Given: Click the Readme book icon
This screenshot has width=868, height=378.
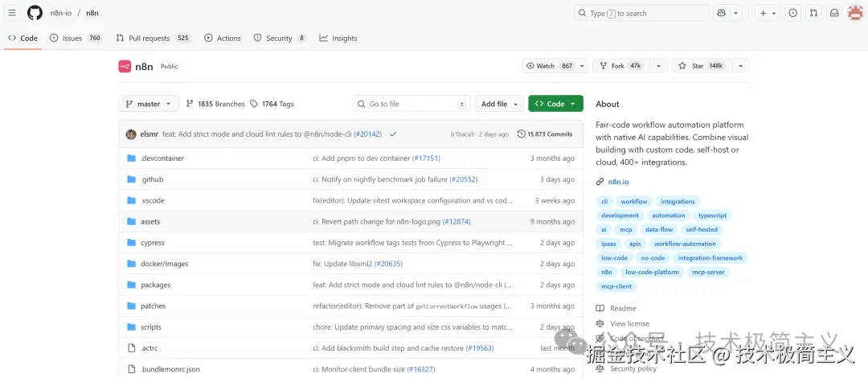Looking at the screenshot, I should point(600,308).
